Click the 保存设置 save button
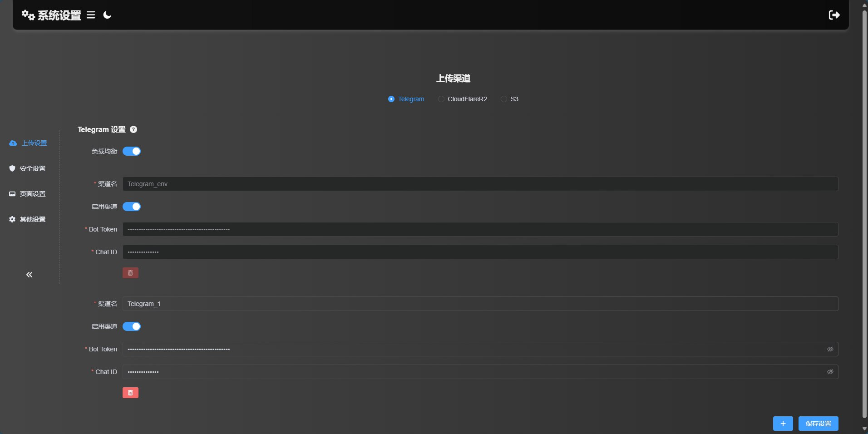The image size is (868, 434). point(819,424)
